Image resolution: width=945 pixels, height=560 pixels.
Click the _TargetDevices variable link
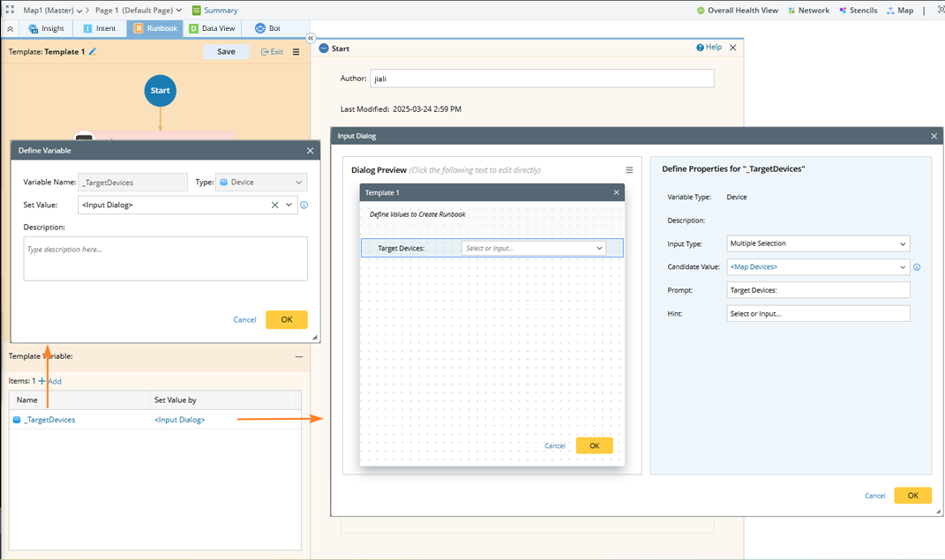point(49,420)
